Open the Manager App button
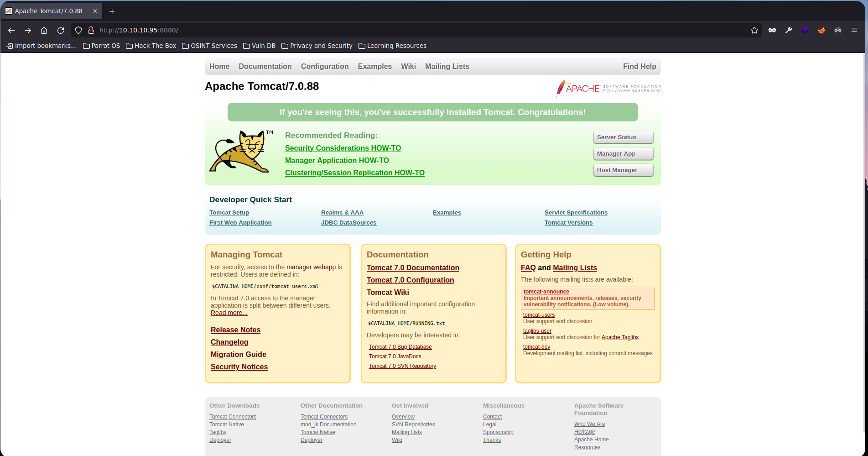 pos(623,154)
